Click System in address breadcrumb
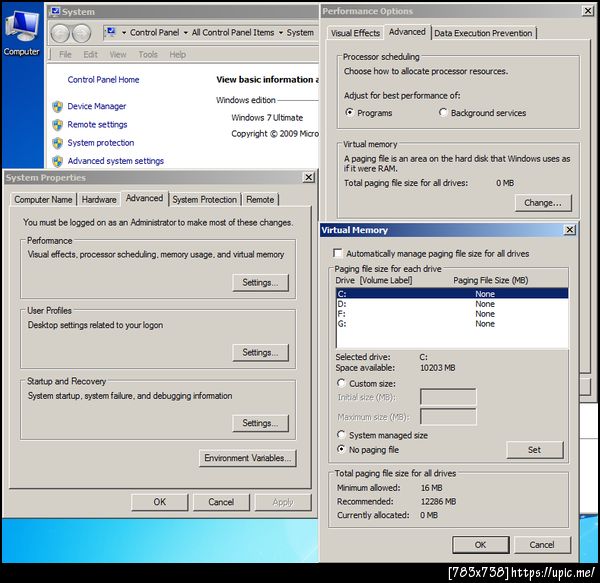The image size is (600, 583). coord(300,33)
